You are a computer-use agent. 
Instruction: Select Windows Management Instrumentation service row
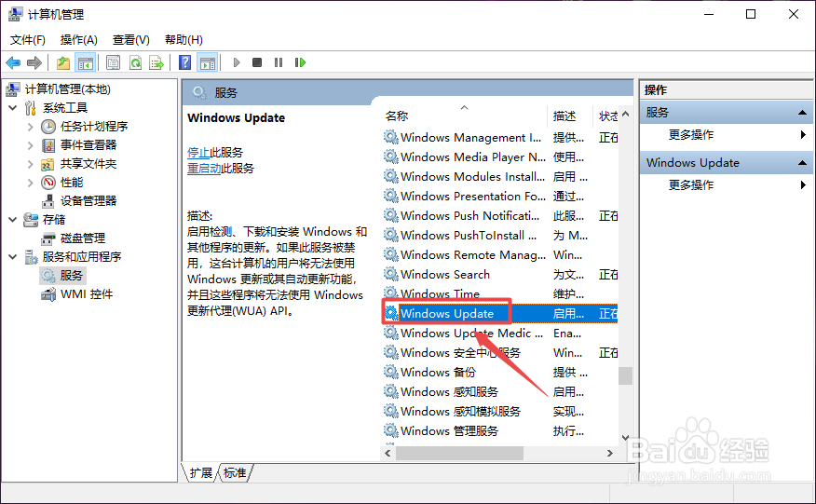[x=500, y=138]
